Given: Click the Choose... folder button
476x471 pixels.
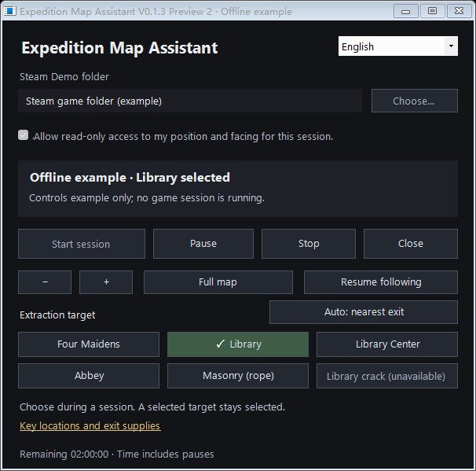Looking at the screenshot, I should (415, 101).
